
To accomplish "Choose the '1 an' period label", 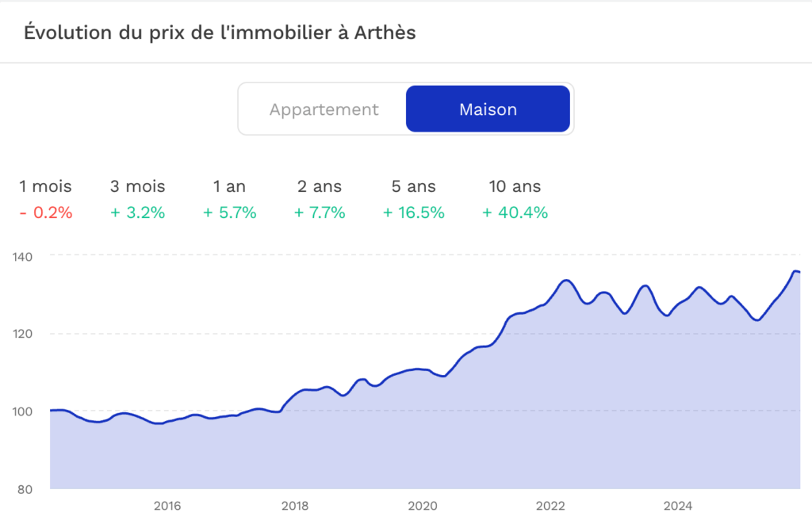I will (229, 186).
